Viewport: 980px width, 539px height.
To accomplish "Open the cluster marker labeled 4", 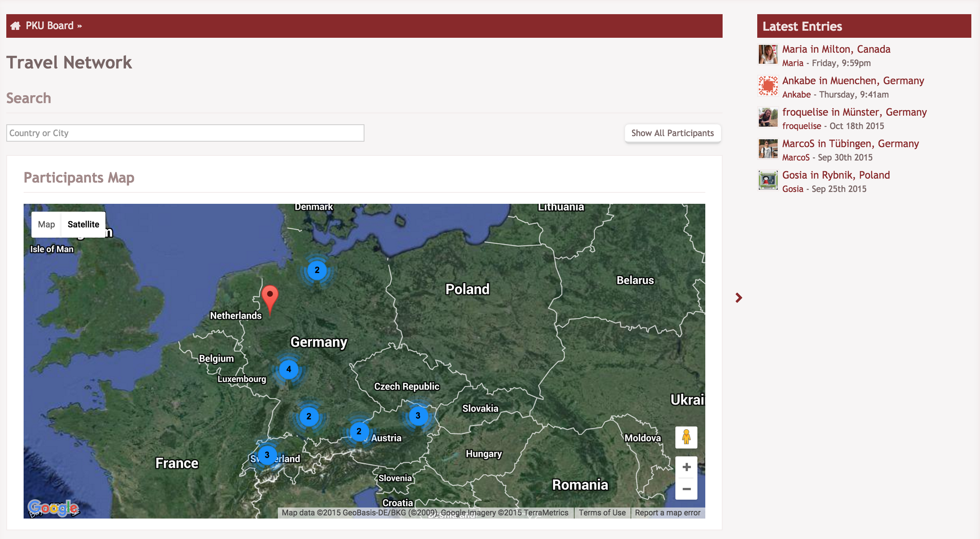I will [x=289, y=369].
